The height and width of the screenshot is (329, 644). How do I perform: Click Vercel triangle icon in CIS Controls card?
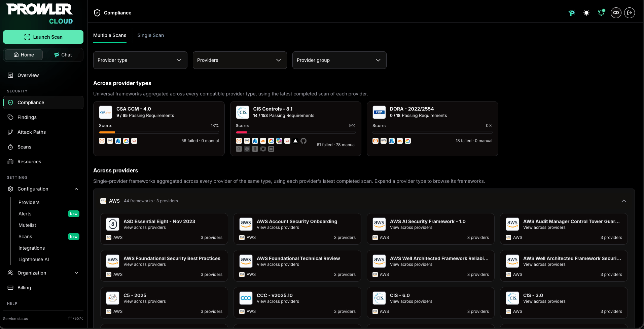[x=295, y=141]
